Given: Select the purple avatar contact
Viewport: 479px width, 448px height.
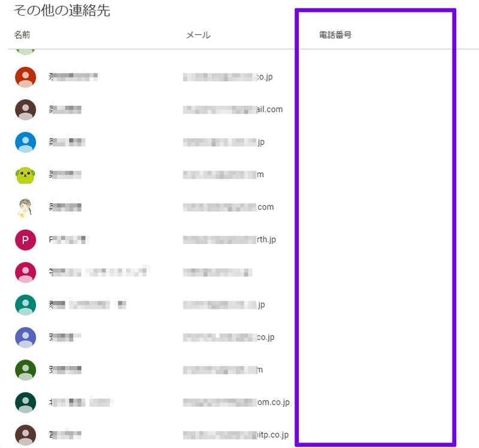Looking at the screenshot, I should pyautogui.click(x=25, y=337).
